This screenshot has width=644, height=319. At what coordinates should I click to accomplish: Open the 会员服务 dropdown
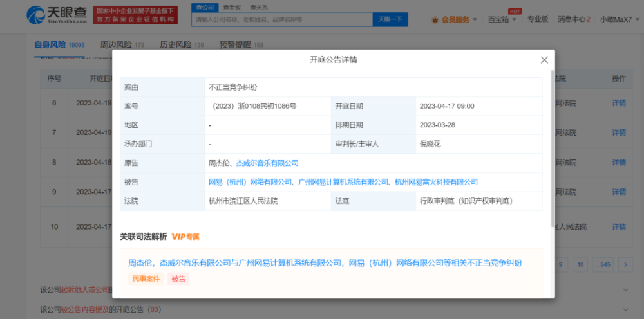[x=459, y=19]
